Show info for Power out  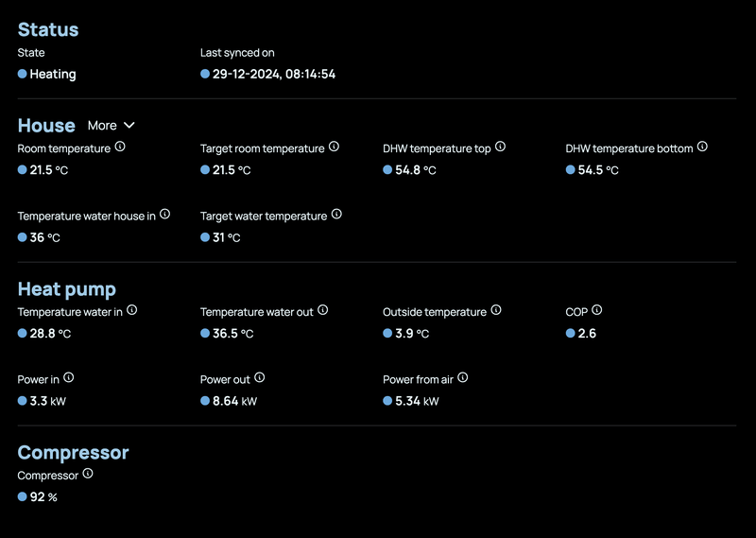pos(260,378)
